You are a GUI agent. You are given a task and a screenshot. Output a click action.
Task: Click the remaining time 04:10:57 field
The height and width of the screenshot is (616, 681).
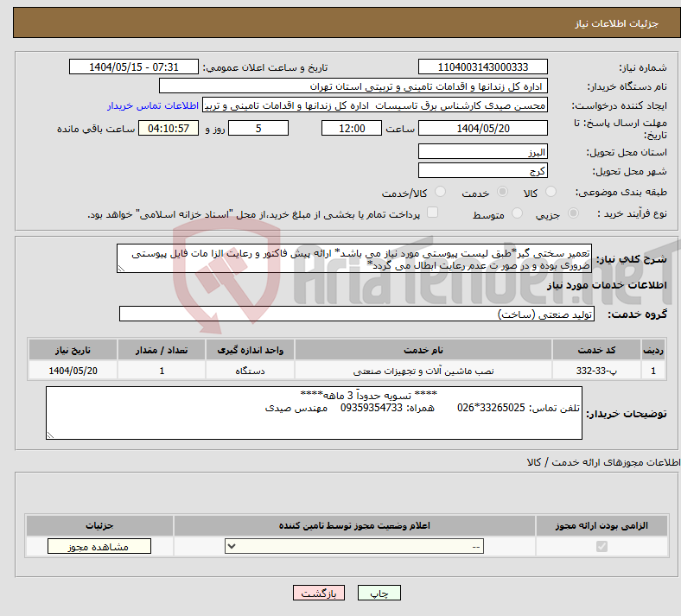pyautogui.click(x=169, y=128)
